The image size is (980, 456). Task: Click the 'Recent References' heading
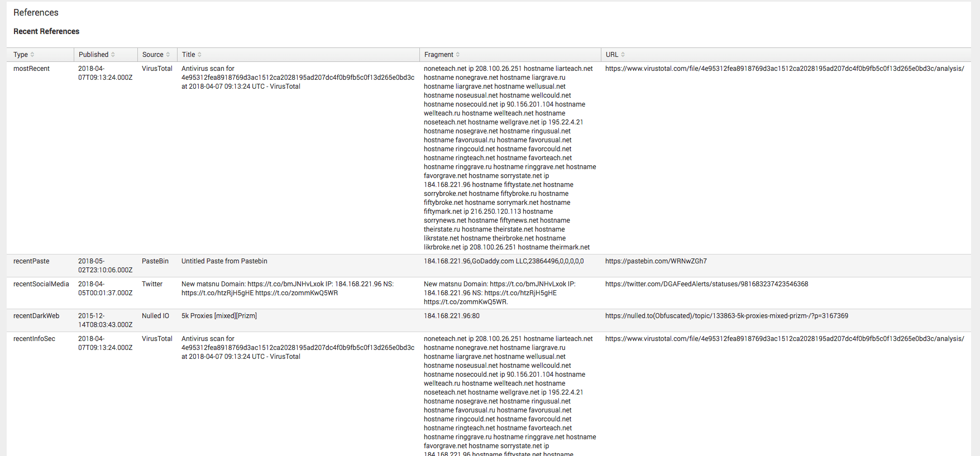pyautogui.click(x=46, y=31)
